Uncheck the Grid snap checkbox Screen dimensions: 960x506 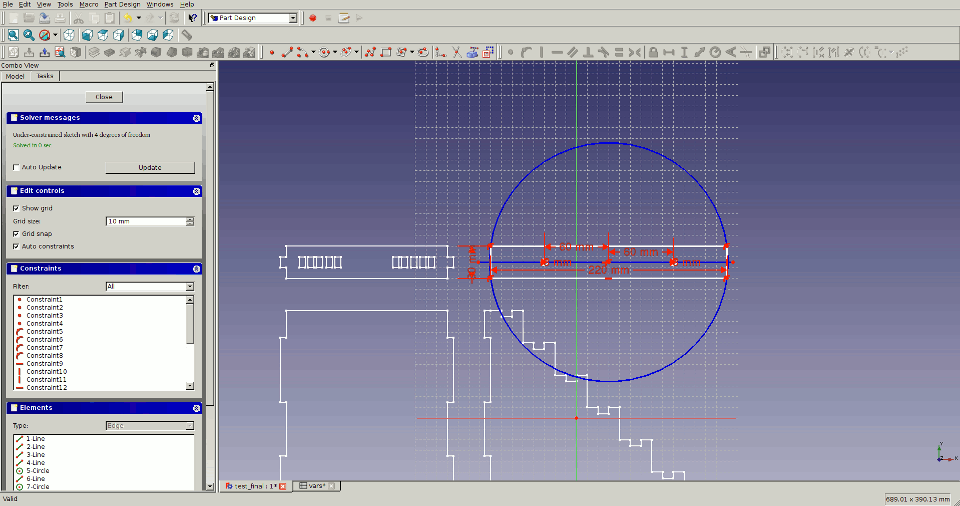16,234
